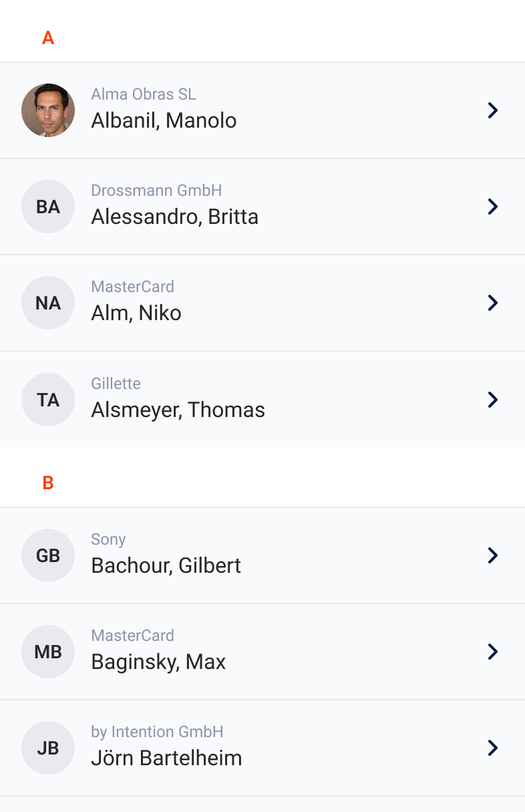The height and width of the screenshot is (812, 525).
Task: Click the section header letter B
Action: click(48, 483)
